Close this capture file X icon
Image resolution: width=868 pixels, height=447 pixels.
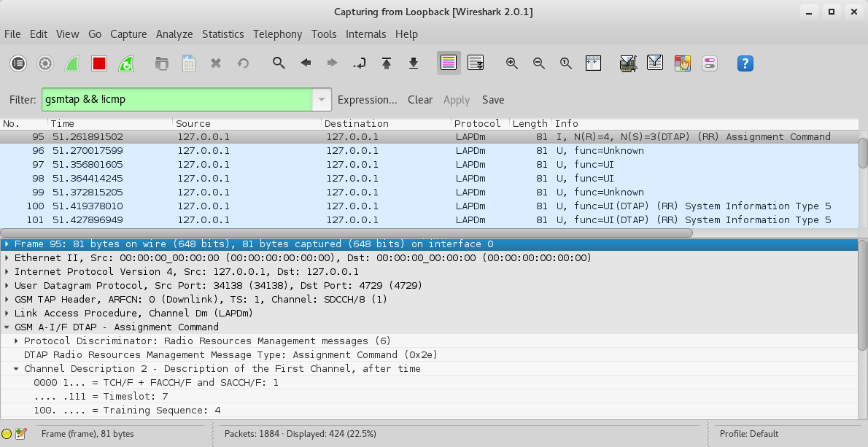(x=216, y=63)
